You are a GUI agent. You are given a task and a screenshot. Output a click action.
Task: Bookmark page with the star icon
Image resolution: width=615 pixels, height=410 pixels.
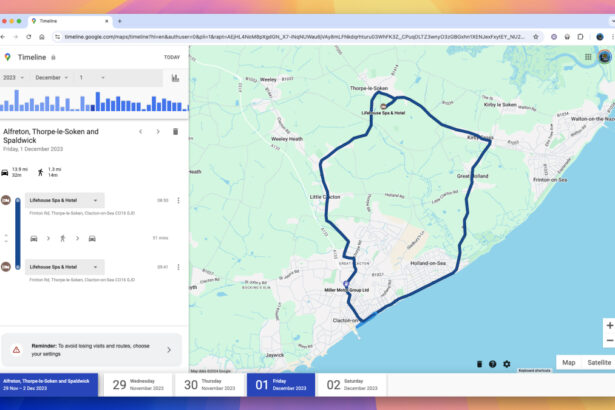click(536, 37)
